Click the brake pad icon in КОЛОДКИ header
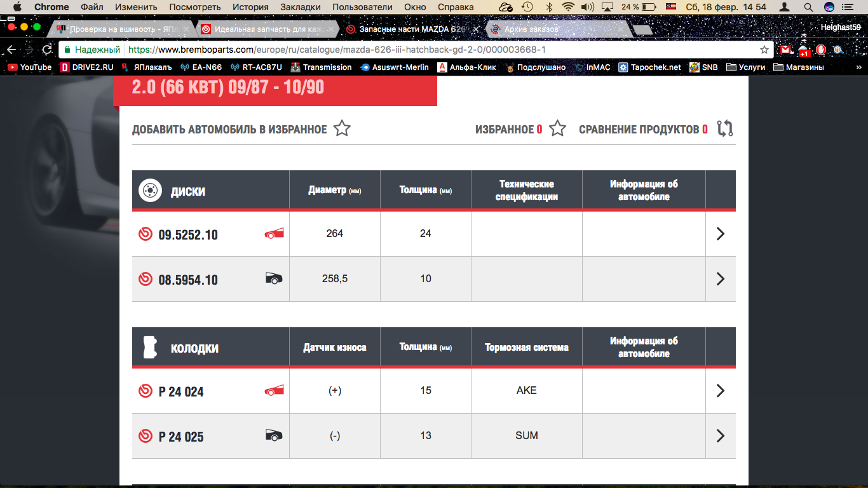The height and width of the screenshot is (488, 868). coord(149,348)
